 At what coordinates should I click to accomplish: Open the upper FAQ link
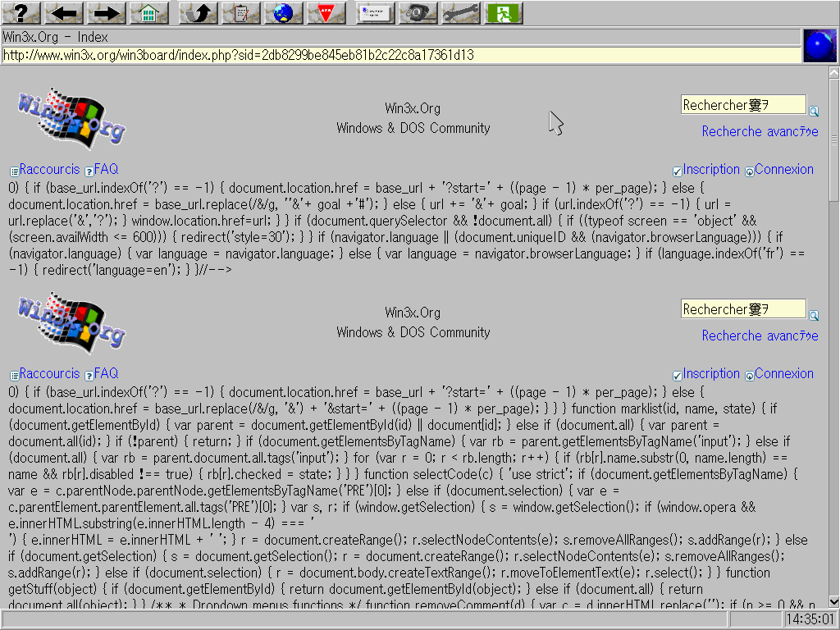(106, 170)
